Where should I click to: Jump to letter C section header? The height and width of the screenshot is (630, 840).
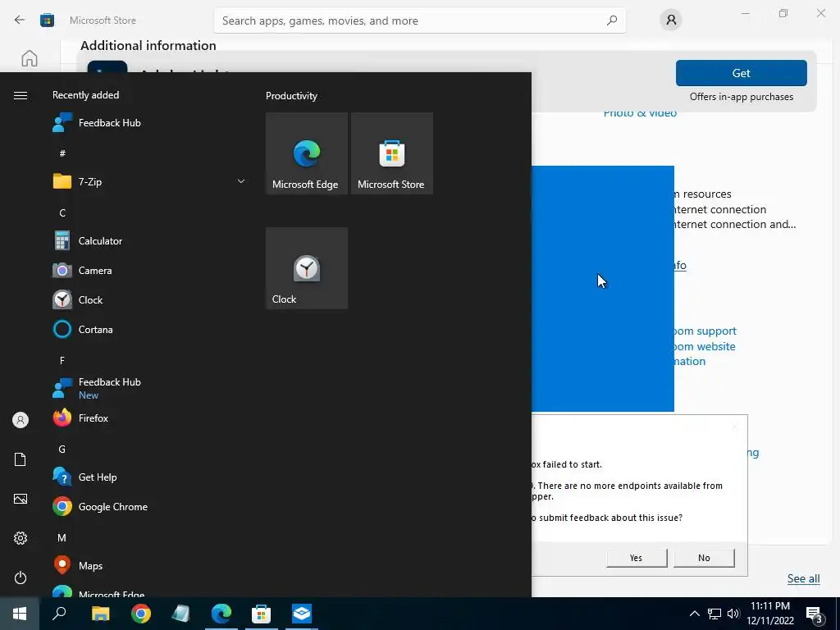pyautogui.click(x=62, y=212)
